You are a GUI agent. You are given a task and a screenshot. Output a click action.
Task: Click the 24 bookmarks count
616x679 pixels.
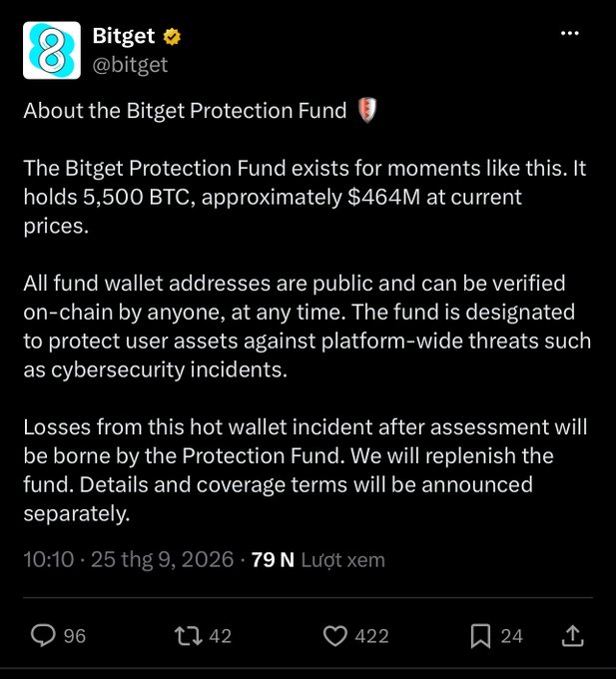click(x=512, y=636)
